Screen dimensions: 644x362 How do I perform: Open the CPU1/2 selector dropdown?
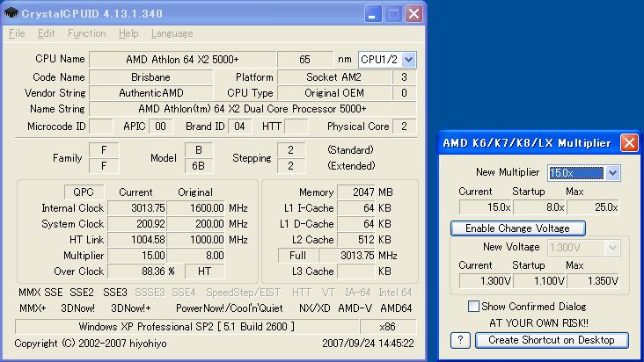tap(387, 59)
